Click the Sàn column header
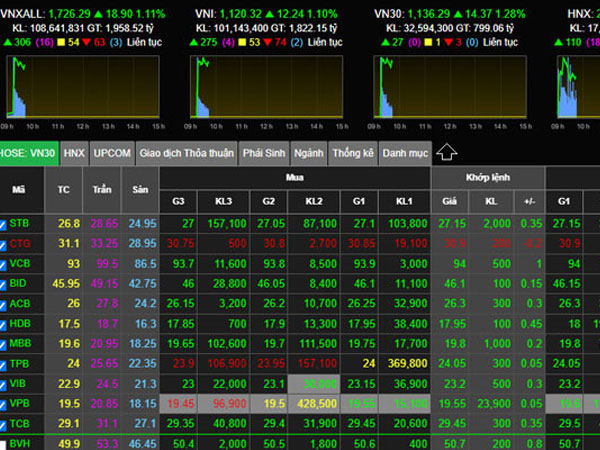The height and width of the screenshot is (450, 600). 140,189
